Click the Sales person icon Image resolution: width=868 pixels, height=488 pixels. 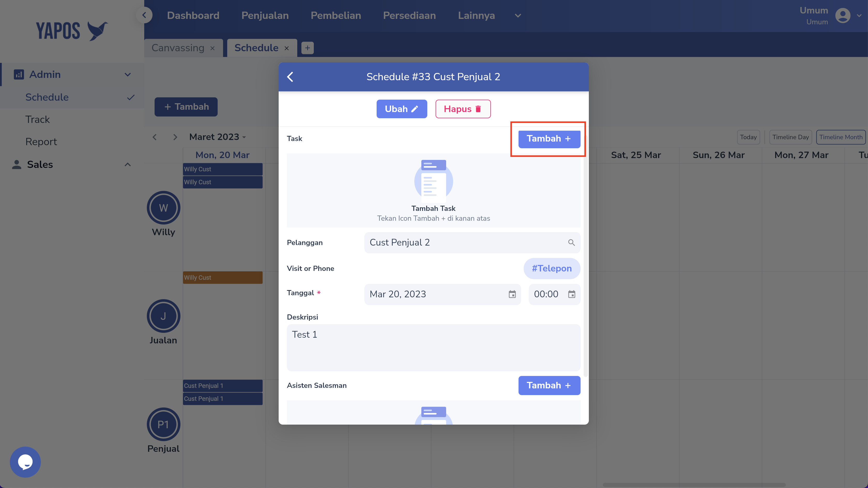[17, 164]
